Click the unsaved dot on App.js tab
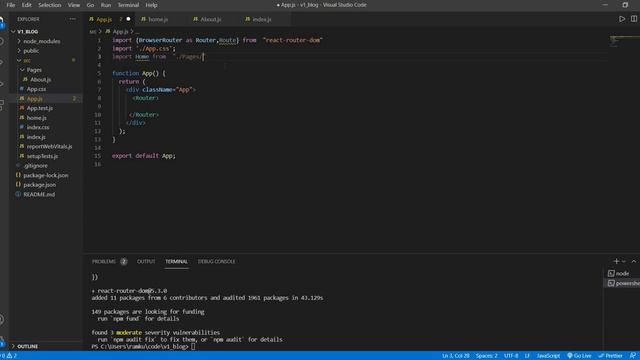Image resolution: width=640 pixels, height=360 pixels. [x=128, y=19]
